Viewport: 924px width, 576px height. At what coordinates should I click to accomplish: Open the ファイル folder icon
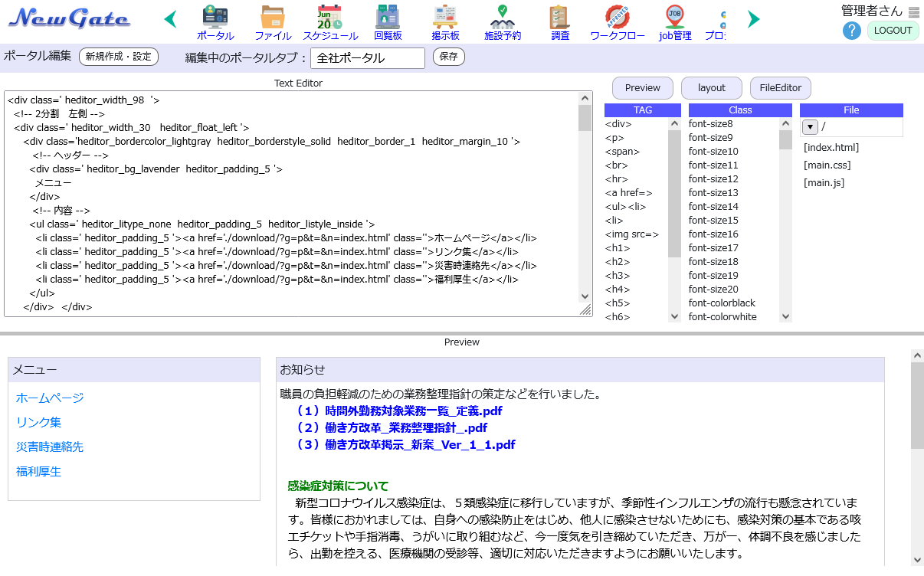273,17
